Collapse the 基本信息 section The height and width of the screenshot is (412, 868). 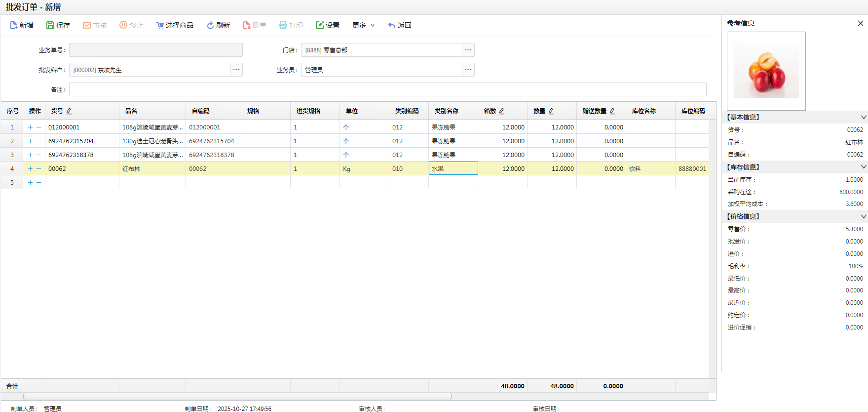pyautogui.click(x=863, y=118)
